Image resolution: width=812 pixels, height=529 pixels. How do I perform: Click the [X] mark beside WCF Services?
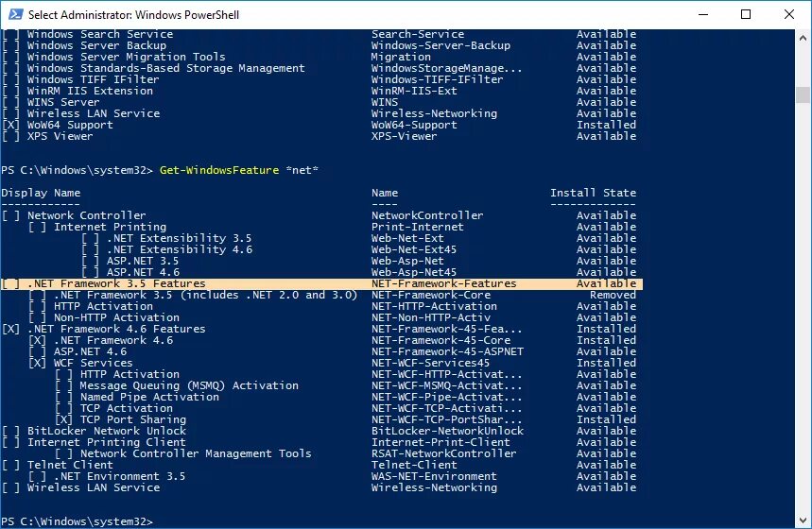click(x=37, y=364)
